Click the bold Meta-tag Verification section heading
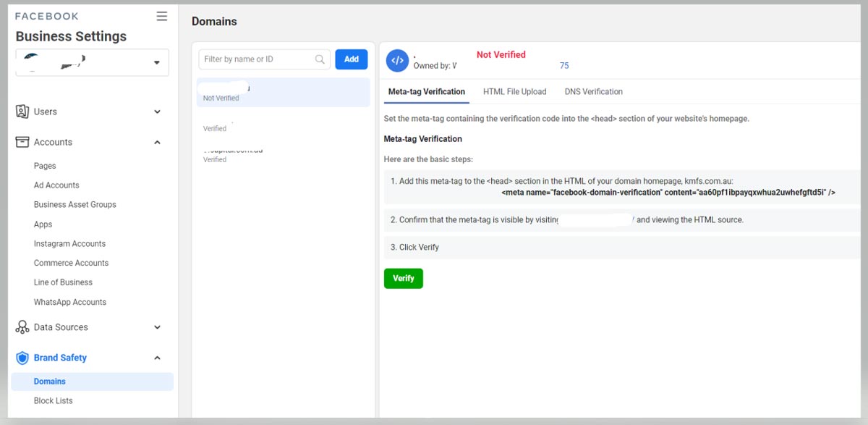The height and width of the screenshot is (425, 868). click(422, 138)
